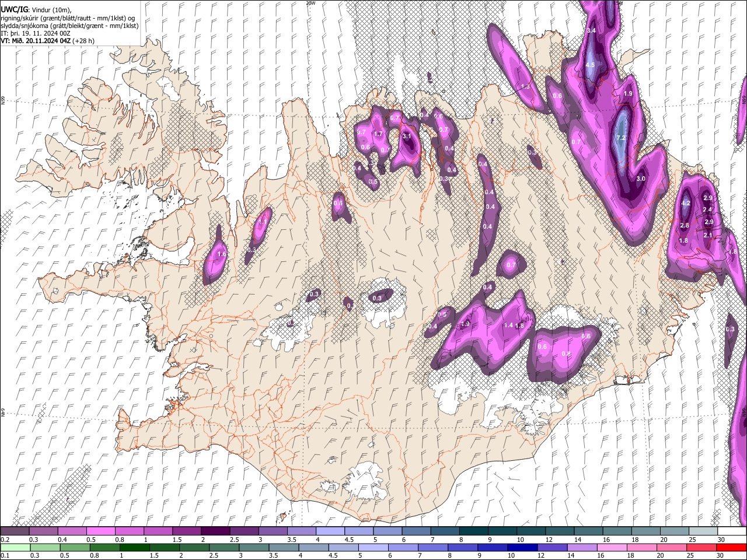Click the 3.0 value below the 7.2 label

tap(640, 178)
